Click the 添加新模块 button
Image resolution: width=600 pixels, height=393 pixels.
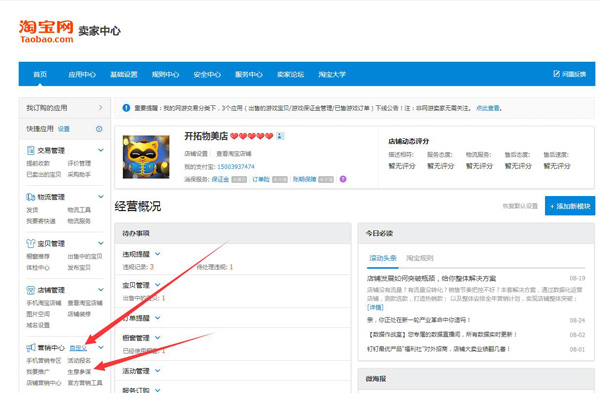tap(570, 206)
